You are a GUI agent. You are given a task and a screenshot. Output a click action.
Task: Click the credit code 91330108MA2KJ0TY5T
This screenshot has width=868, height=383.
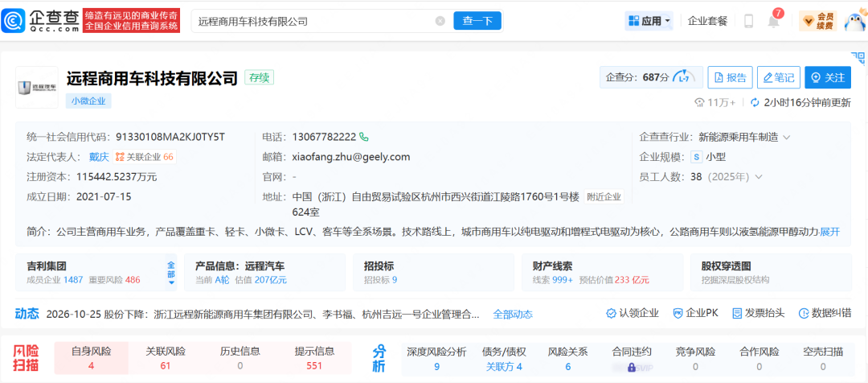(170, 137)
